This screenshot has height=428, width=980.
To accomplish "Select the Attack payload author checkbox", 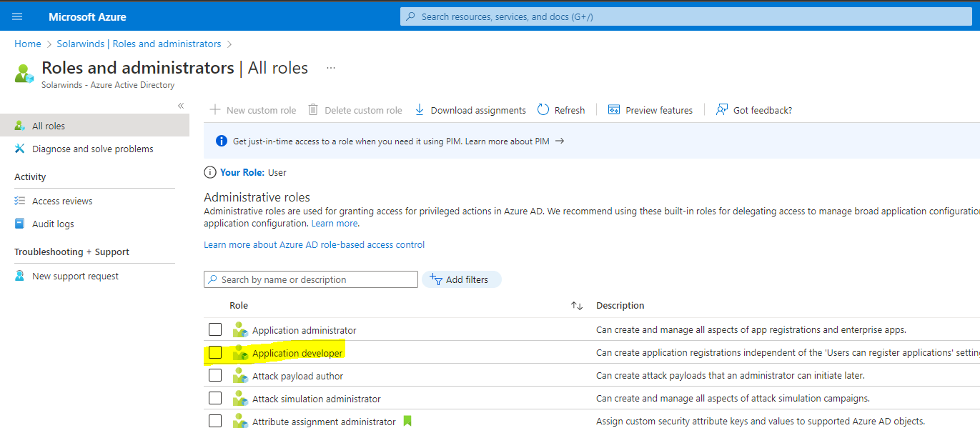I will pyautogui.click(x=215, y=375).
